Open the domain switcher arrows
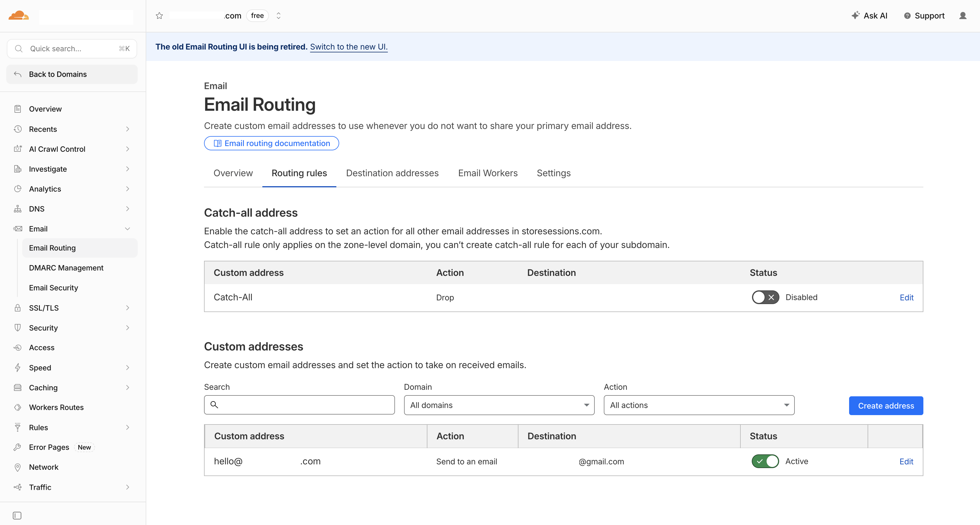 click(x=279, y=16)
